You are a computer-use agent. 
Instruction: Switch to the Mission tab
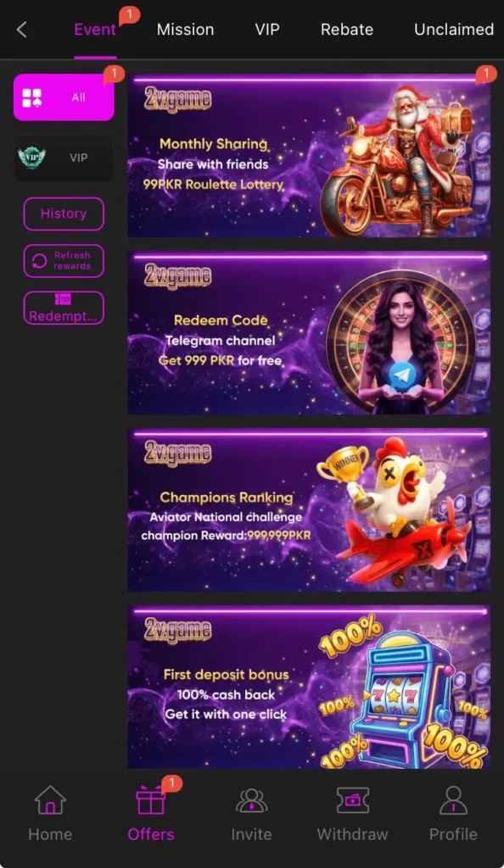point(185,30)
